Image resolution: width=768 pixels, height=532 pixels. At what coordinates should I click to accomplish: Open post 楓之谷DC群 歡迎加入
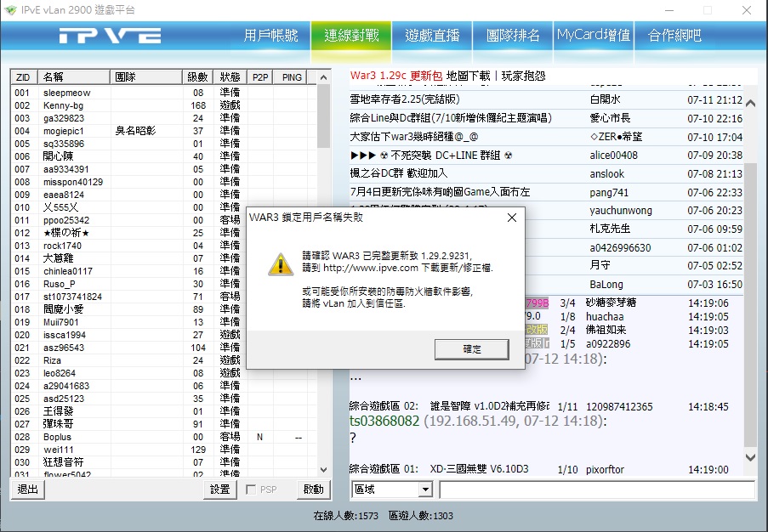[x=398, y=173]
